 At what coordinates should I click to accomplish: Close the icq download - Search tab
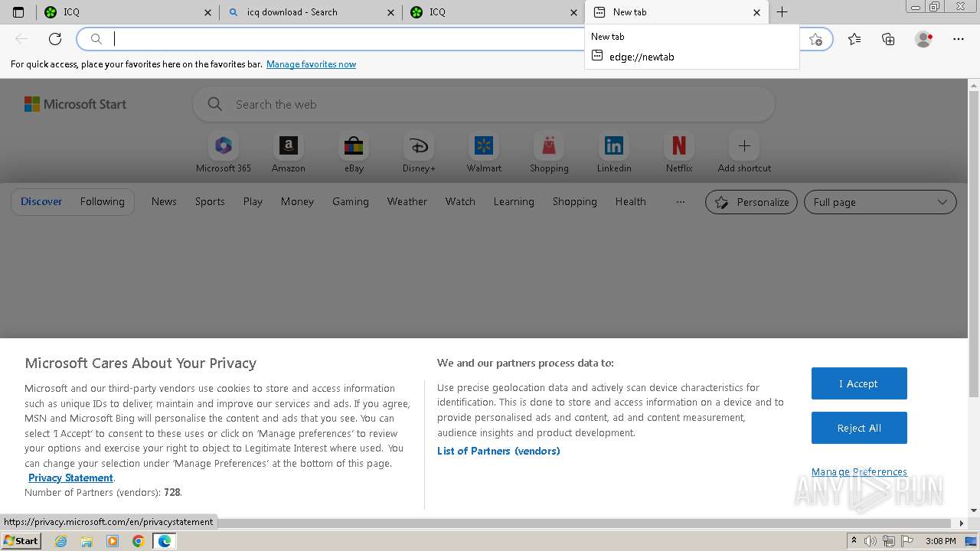[x=390, y=12]
